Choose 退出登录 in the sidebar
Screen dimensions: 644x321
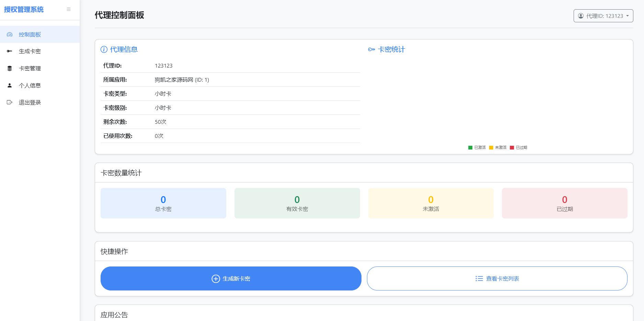(40, 102)
